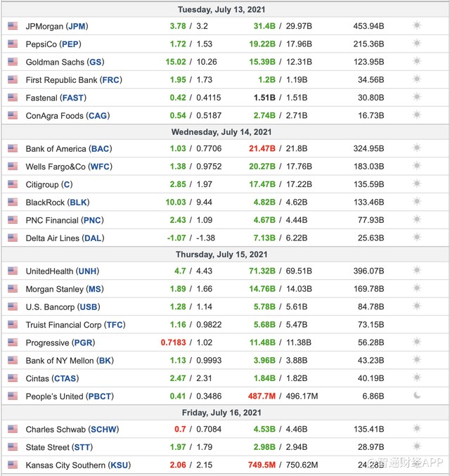The height and width of the screenshot is (476, 450).
Task: Click the US flag icon beside JPMorgan
Action: [13, 26]
